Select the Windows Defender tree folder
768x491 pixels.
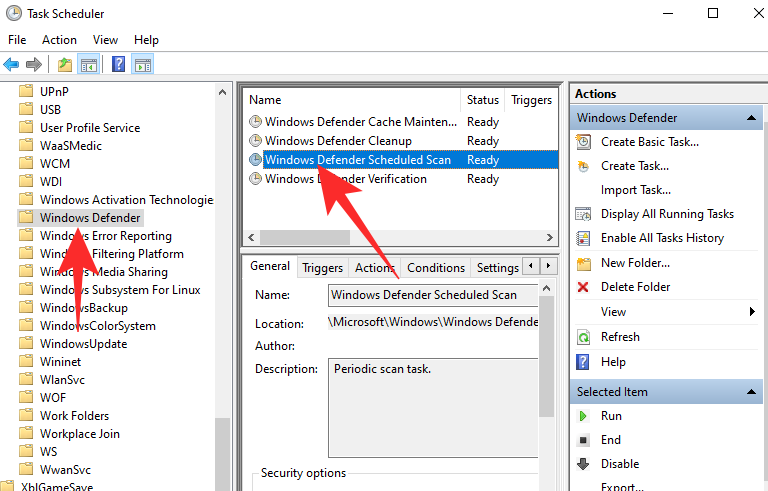point(90,218)
